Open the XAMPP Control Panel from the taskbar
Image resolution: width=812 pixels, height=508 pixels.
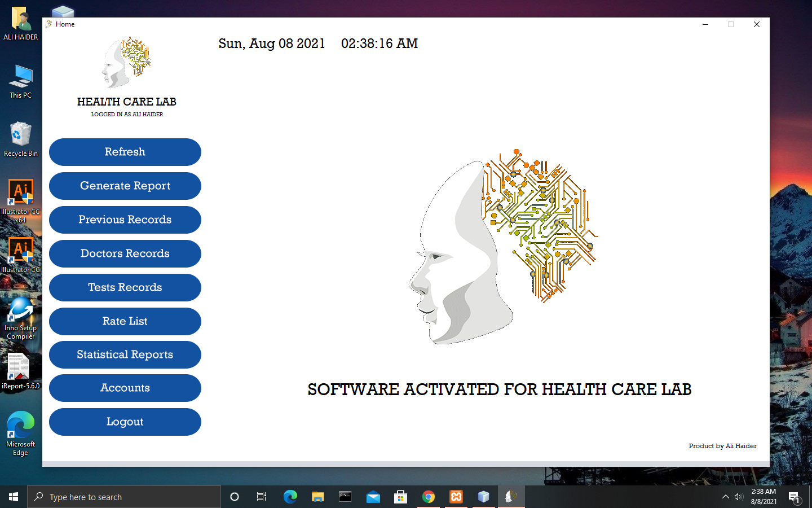[456, 497]
